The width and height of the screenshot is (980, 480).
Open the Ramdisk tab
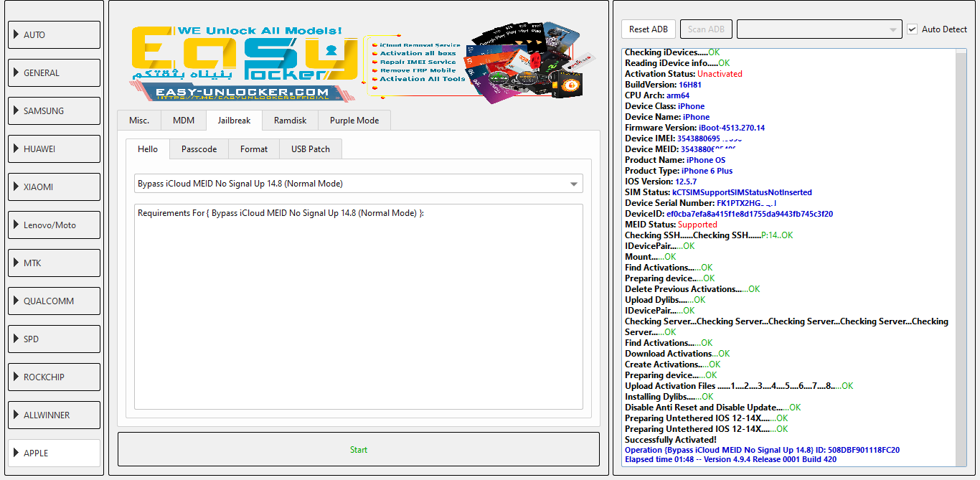click(x=290, y=121)
